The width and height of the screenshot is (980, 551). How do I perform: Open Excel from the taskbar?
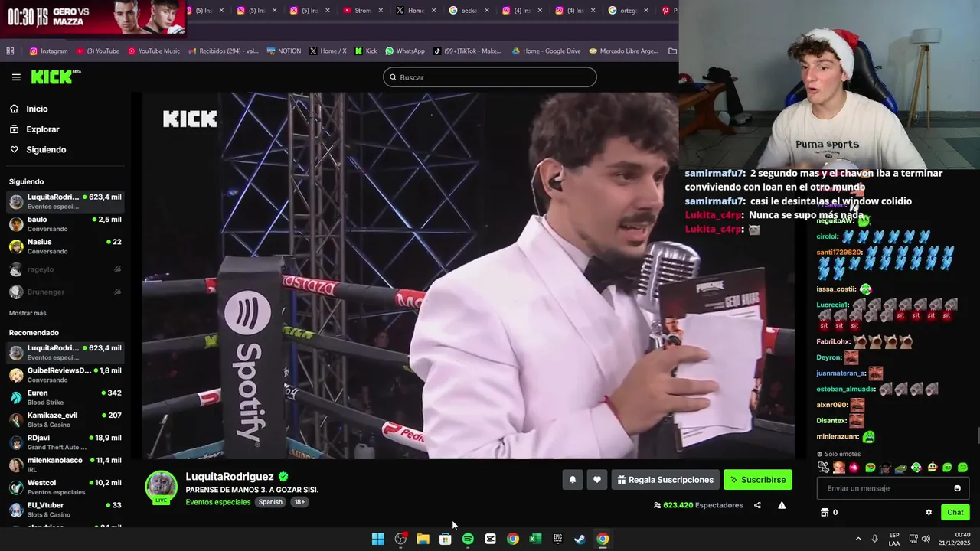(x=535, y=539)
